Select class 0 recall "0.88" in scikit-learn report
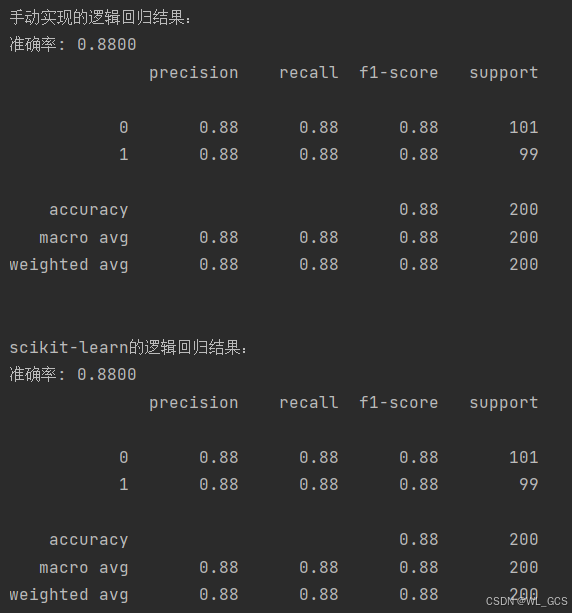 coord(319,457)
